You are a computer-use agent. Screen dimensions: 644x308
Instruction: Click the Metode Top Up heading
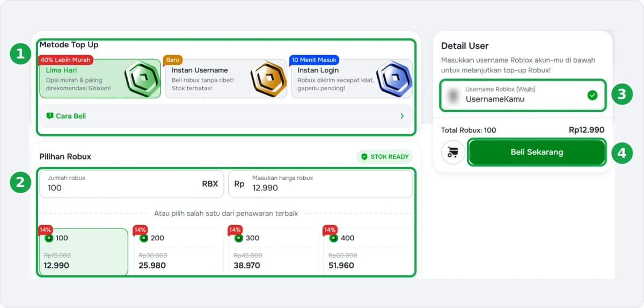[x=69, y=45]
